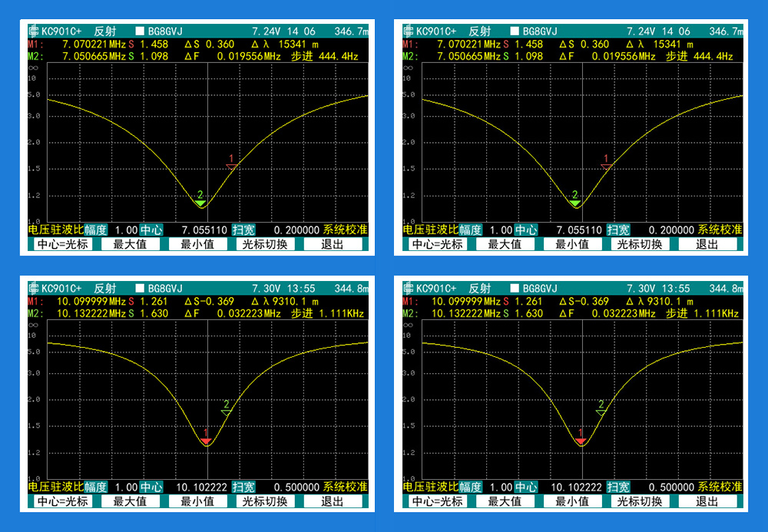Click the 电压驻波比 label in bottom-left panel
Screen dimensions: 768x532
(55, 487)
